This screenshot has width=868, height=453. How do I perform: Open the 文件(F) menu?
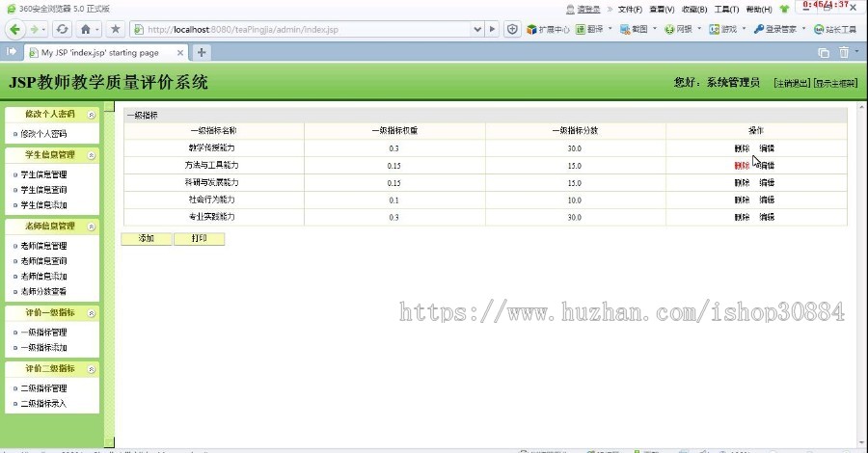[x=630, y=10]
